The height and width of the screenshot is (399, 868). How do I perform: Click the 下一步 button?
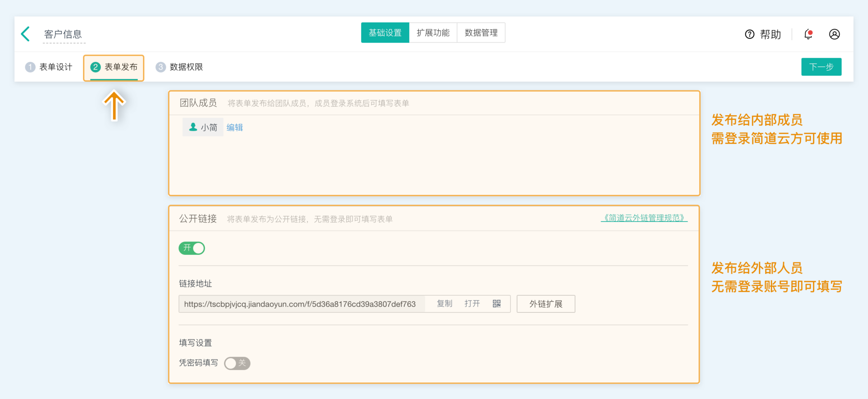(x=821, y=67)
